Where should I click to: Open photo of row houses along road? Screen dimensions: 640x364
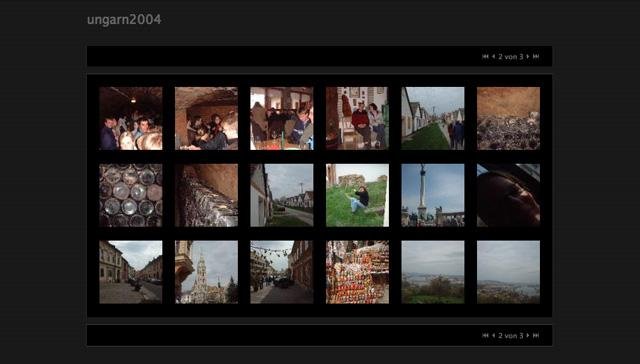282,195
